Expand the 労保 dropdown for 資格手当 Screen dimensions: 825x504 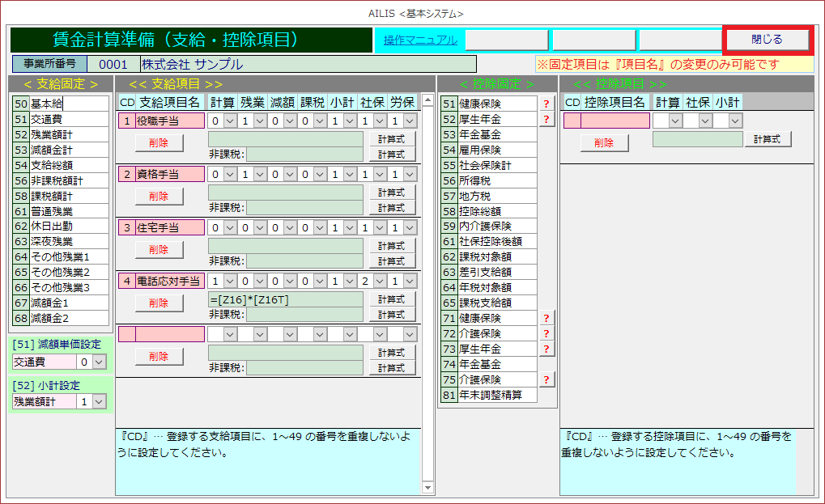pos(410,174)
